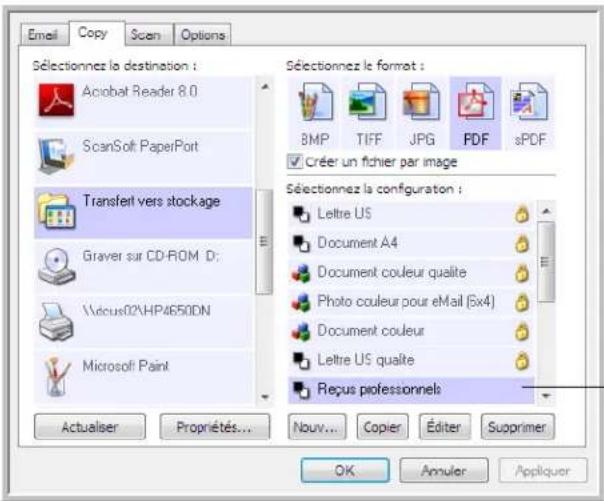Click lock icon beside Lettre US qualité
Viewport: 604px width, 501px height.
(522, 360)
